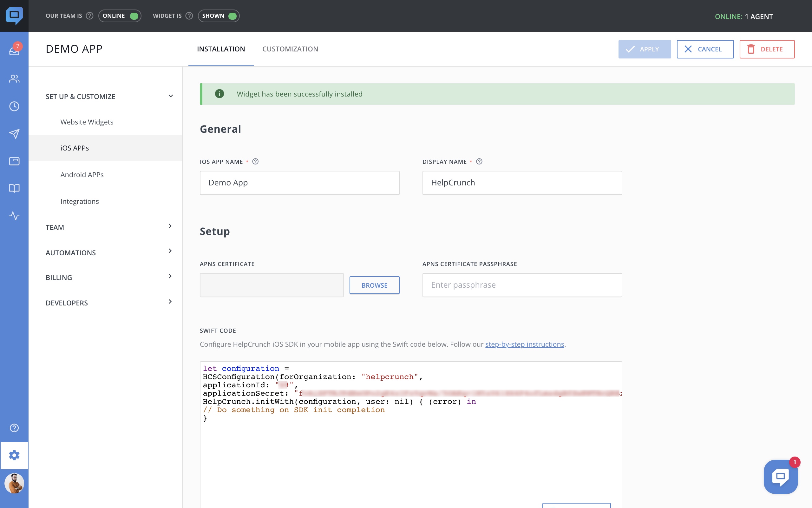Viewport: 812px width, 508px height.
Task: Open the step-by-step instructions link
Action: pyautogui.click(x=524, y=344)
